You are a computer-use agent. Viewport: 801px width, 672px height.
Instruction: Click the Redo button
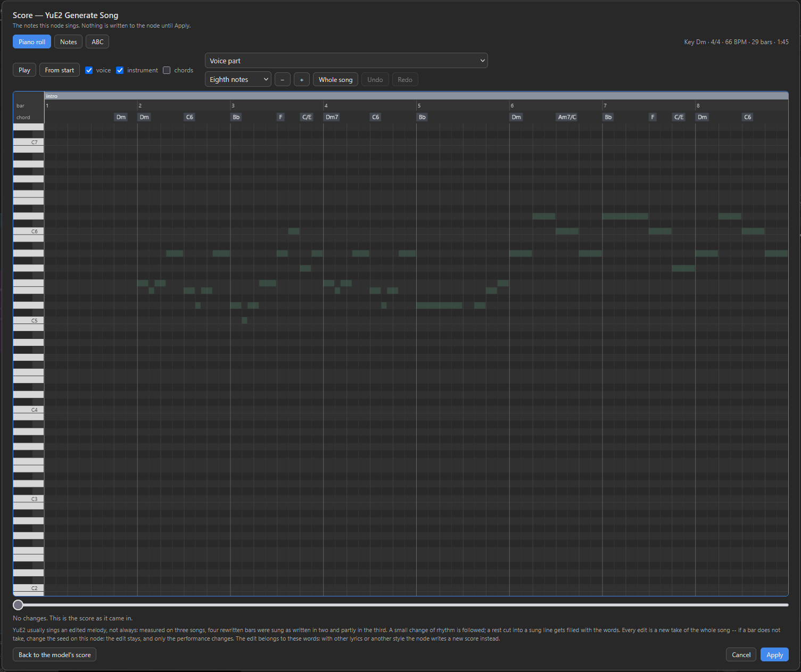[x=405, y=80]
